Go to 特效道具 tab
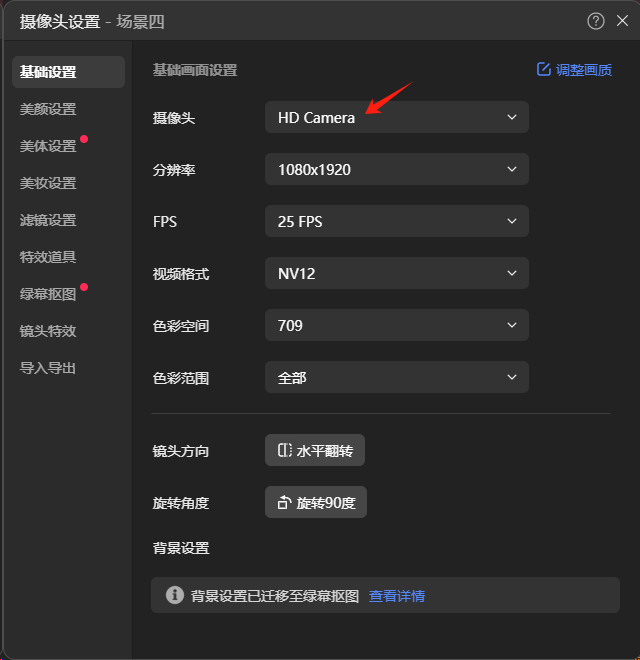This screenshot has height=660, width=640. pos(48,257)
